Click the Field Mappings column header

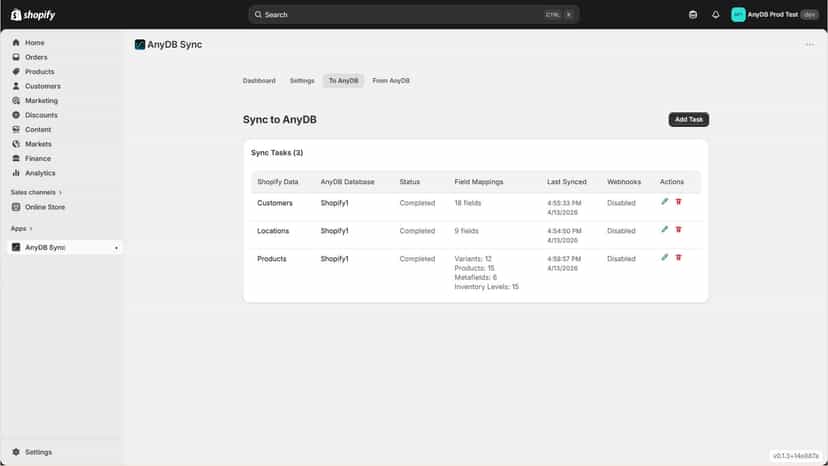point(479,182)
